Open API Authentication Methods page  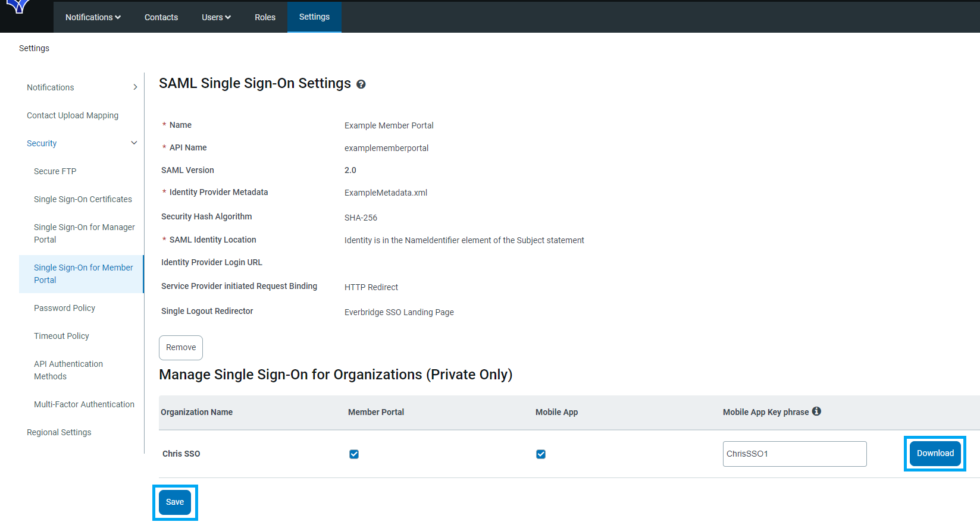click(x=68, y=370)
